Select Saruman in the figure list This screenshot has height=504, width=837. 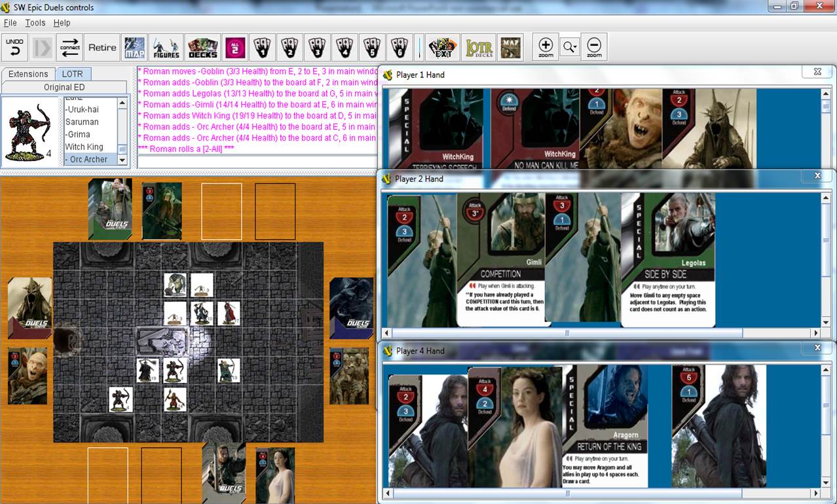tap(90, 122)
